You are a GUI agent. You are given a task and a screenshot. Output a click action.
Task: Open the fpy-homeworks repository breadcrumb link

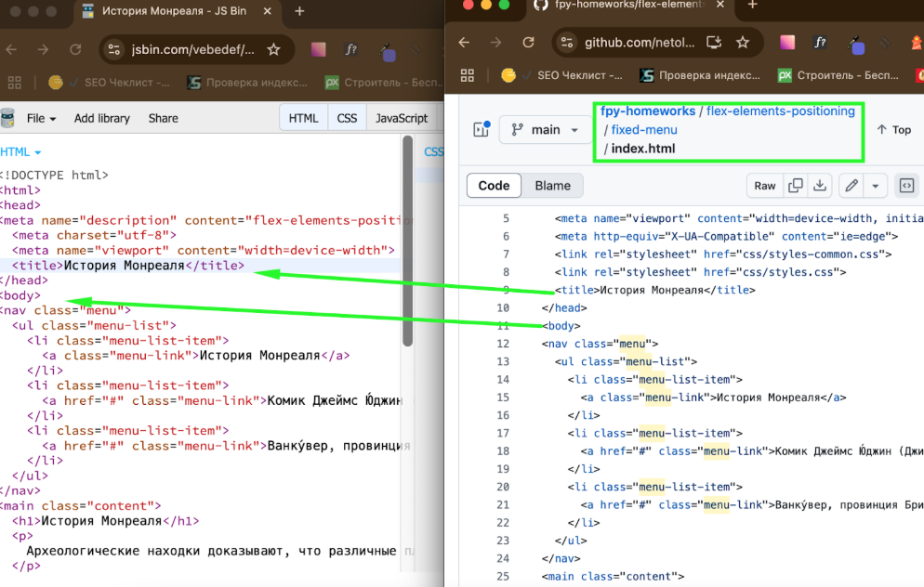click(648, 111)
